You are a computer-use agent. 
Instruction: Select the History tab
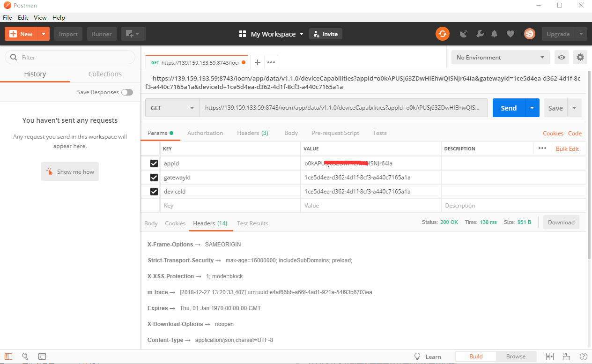point(35,74)
